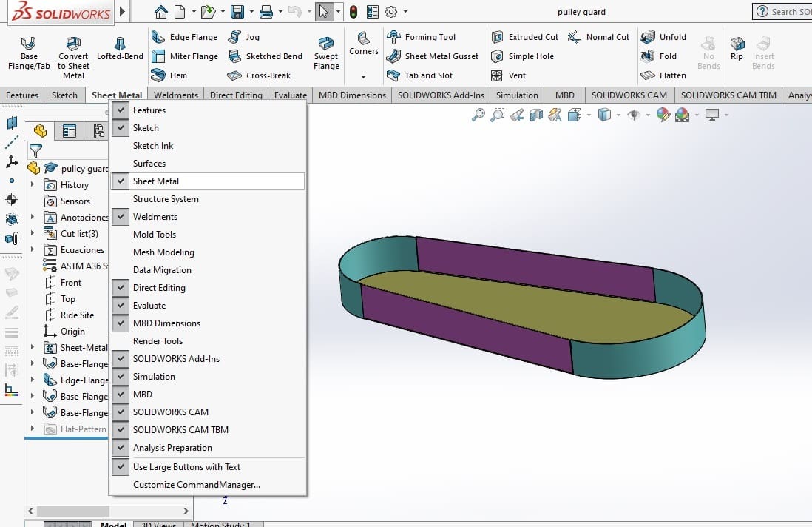Select the Model tab at bottom
The height and width of the screenshot is (527, 812).
pos(113,524)
